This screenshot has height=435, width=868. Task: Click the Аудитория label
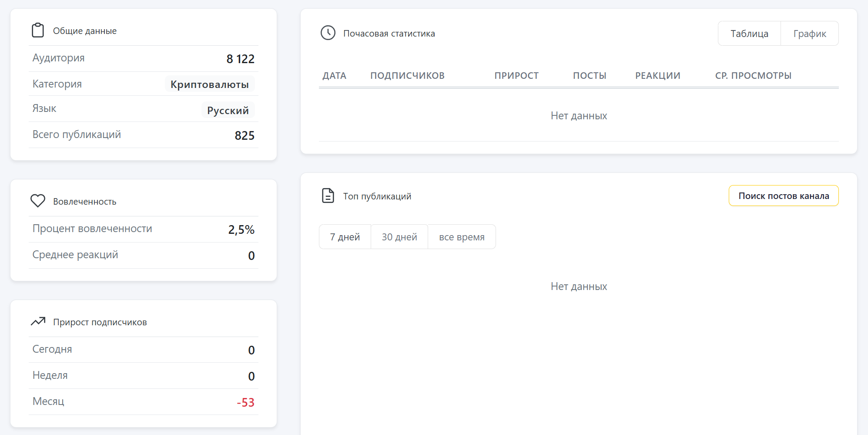(x=59, y=58)
